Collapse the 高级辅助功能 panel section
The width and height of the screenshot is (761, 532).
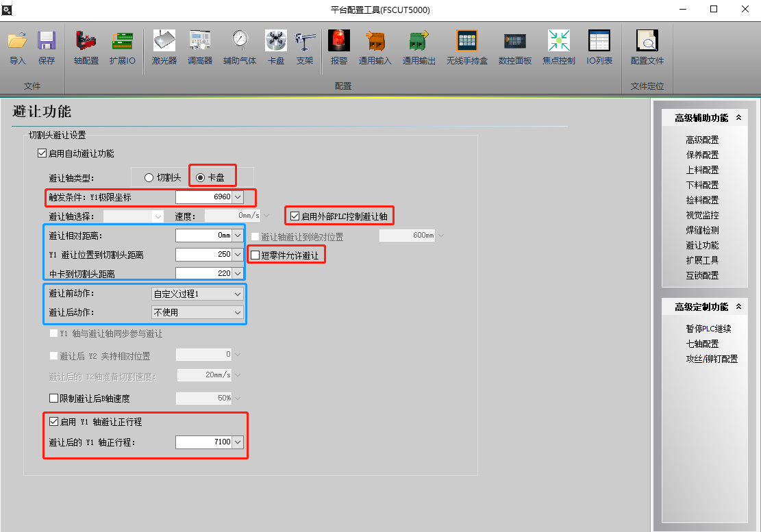coord(738,118)
